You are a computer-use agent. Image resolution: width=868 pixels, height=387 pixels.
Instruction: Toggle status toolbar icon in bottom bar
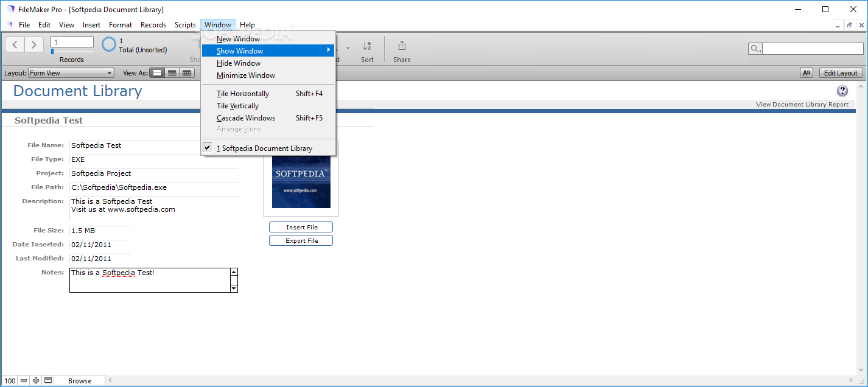(x=48, y=381)
